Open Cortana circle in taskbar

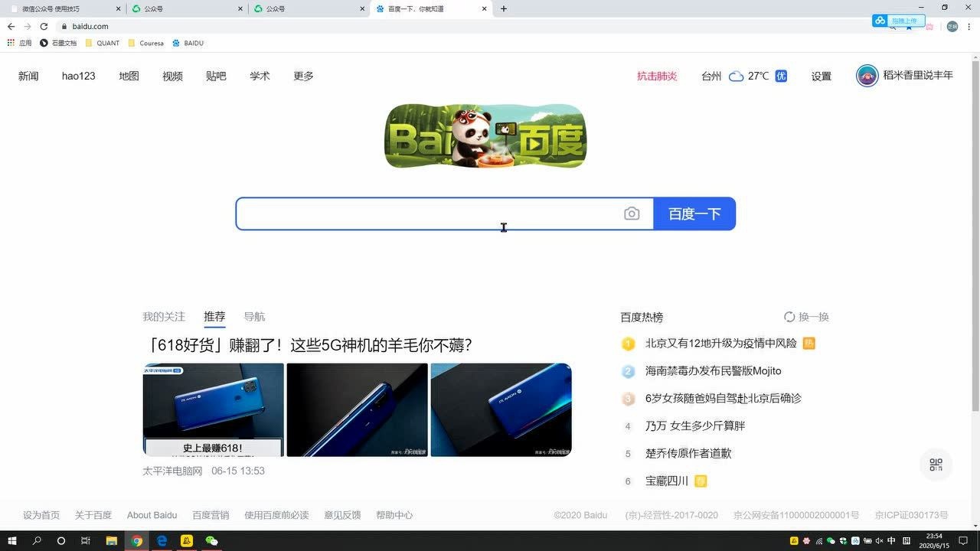click(61, 541)
